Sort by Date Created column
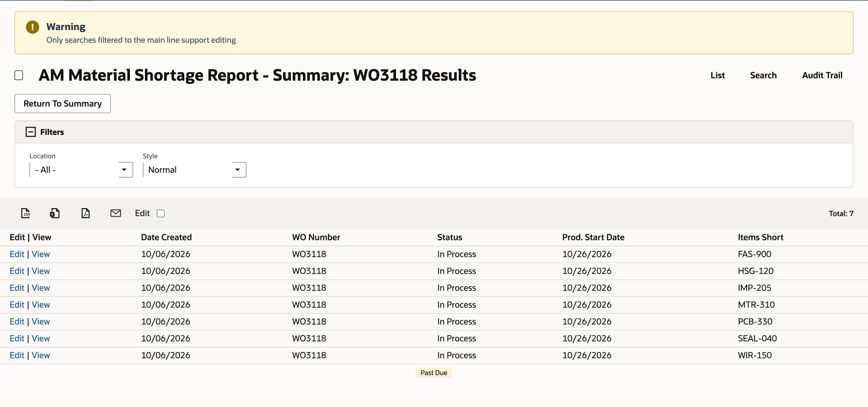Viewport: 868px width, 407px height. (166, 237)
